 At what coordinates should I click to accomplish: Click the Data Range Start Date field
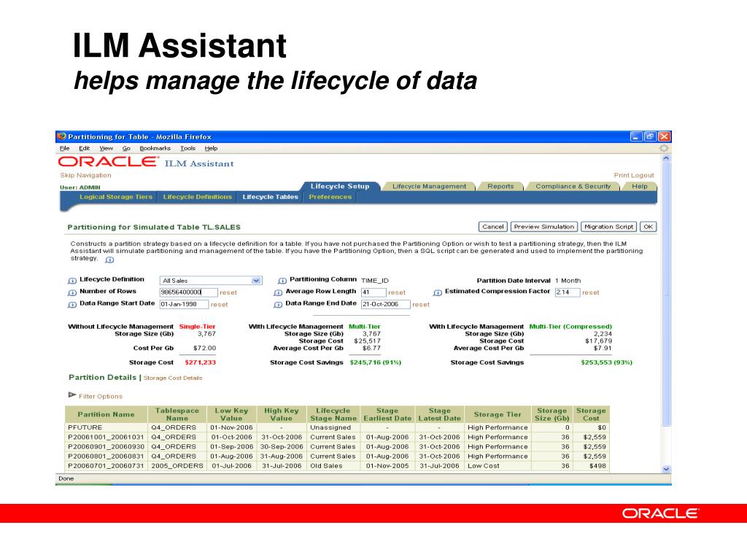point(184,304)
